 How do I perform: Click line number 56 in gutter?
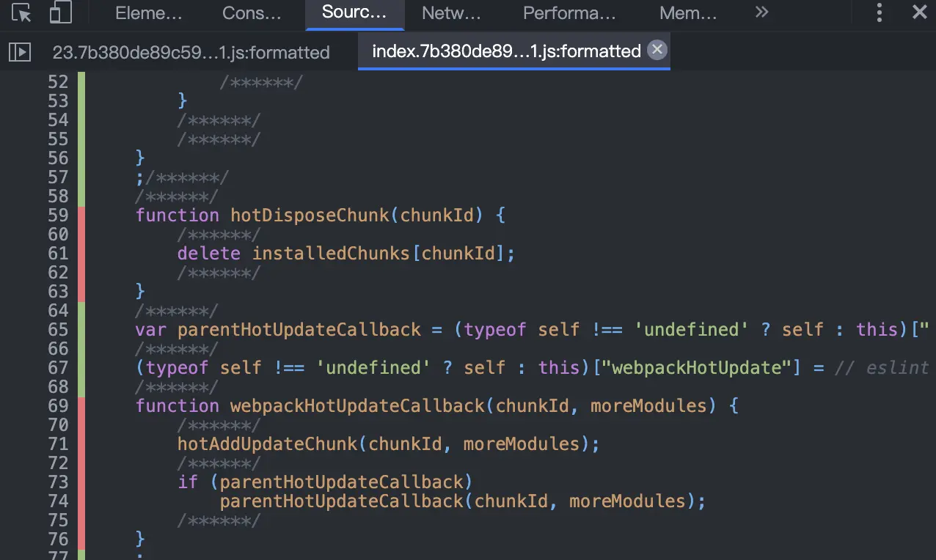pos(58,158)
